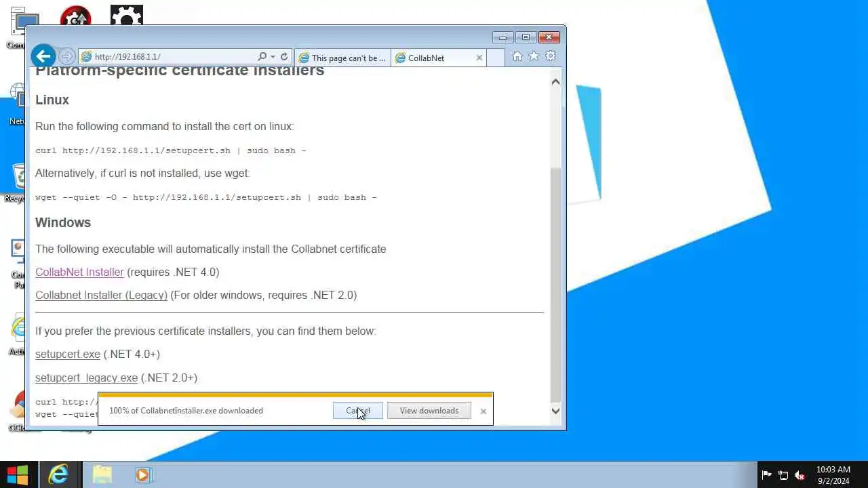Screen dimensions: 868x488
Task: Click the curl setupcert.sh command text
Action: coord(170,150)
